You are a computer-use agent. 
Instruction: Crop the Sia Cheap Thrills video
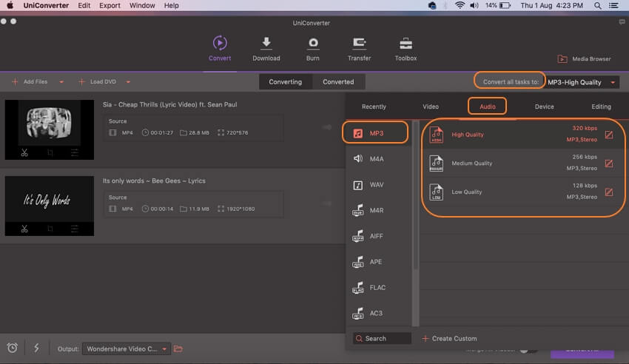tap(50, 152)
